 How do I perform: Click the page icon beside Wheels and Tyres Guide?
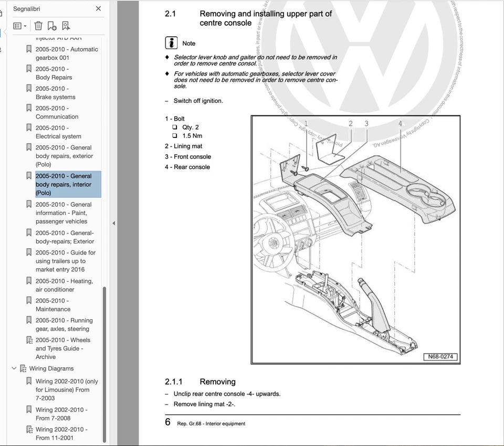coord(29,339)
